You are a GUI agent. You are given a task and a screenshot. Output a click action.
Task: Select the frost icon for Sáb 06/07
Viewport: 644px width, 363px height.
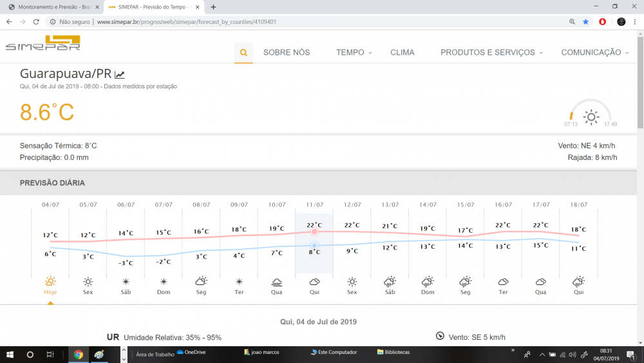pos(126,282)
